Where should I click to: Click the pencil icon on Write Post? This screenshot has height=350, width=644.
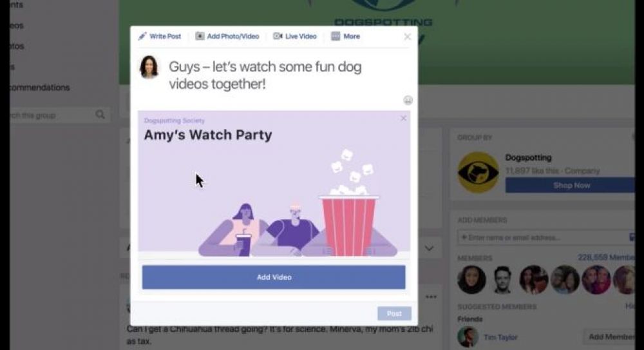click(142, 36)
